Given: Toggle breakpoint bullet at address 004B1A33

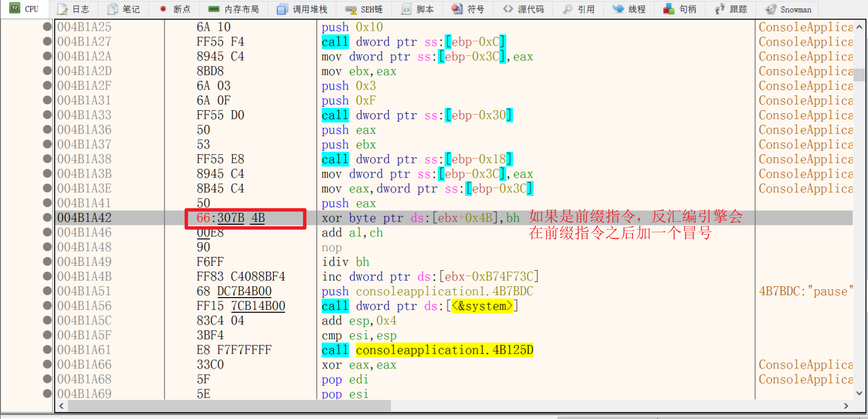Looking at the screenshot, I should (47, 115).
